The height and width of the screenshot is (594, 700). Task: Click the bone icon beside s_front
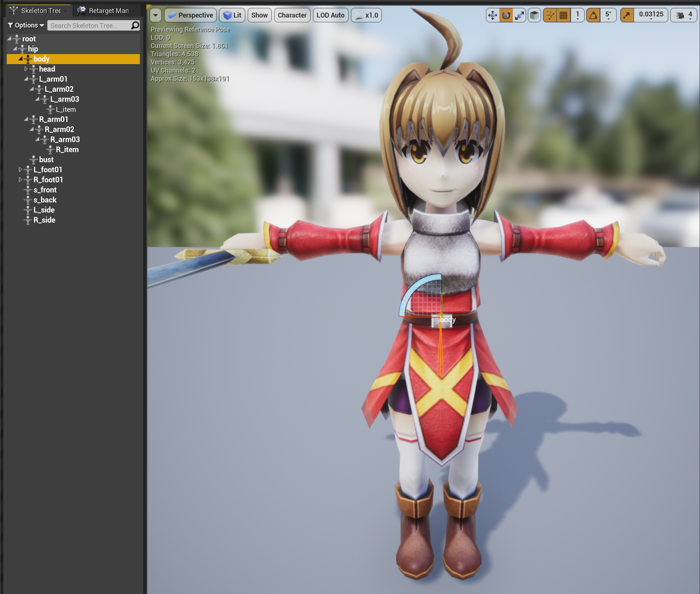[x=28, y=190]
